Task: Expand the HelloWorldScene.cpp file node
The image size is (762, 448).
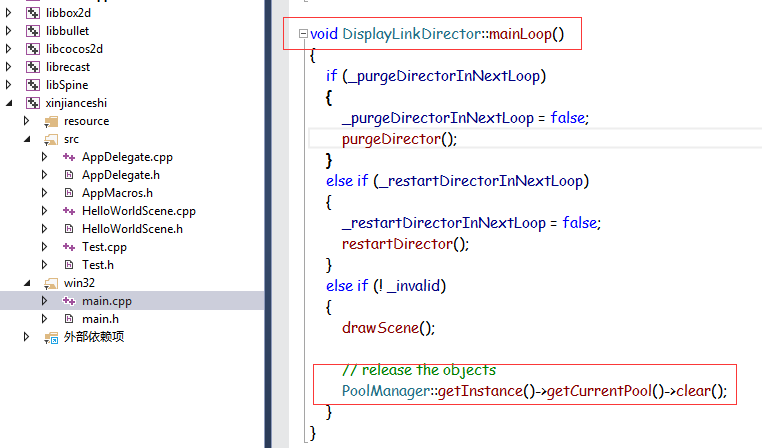Action: [44, 210]
